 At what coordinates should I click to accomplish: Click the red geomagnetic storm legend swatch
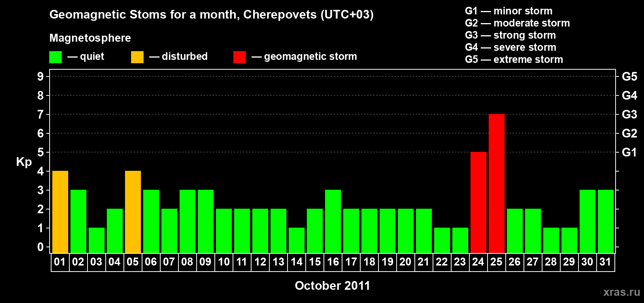239,57
